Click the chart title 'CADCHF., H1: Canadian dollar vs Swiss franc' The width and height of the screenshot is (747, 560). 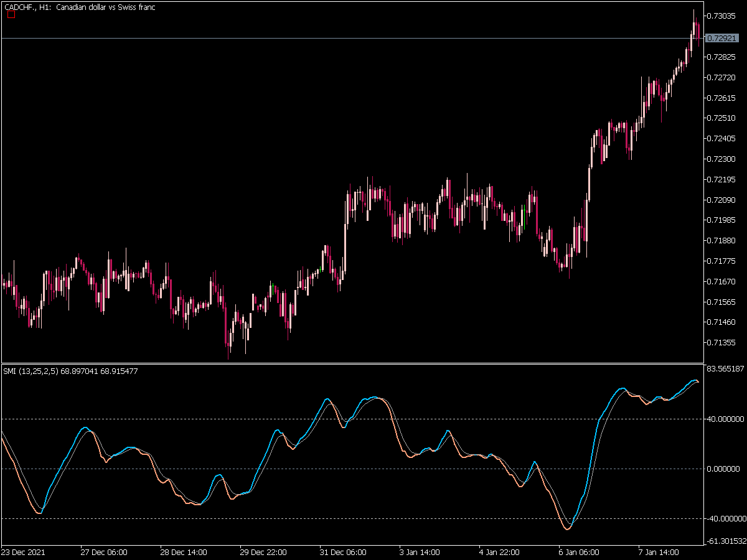pos(80,7)
